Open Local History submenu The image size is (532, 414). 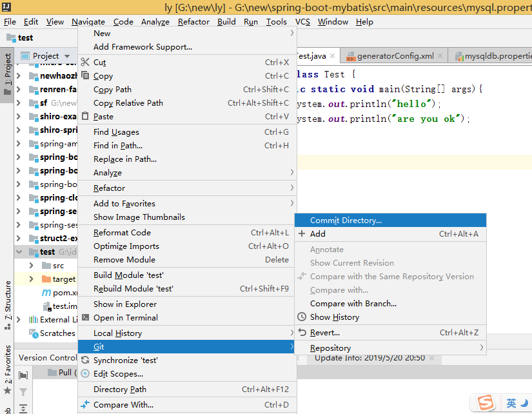[x=187, y=333]
